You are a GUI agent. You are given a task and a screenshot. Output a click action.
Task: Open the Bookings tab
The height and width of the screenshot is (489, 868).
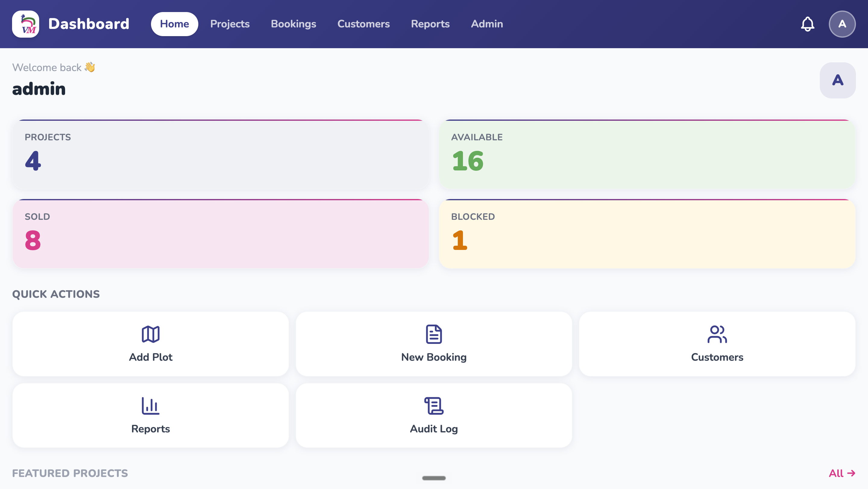click(x=294, y=24)
